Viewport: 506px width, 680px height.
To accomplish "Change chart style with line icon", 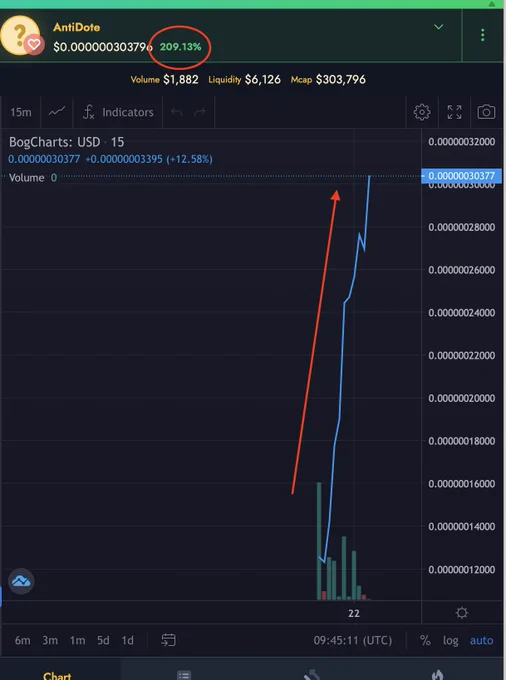I will pos(57,112).
